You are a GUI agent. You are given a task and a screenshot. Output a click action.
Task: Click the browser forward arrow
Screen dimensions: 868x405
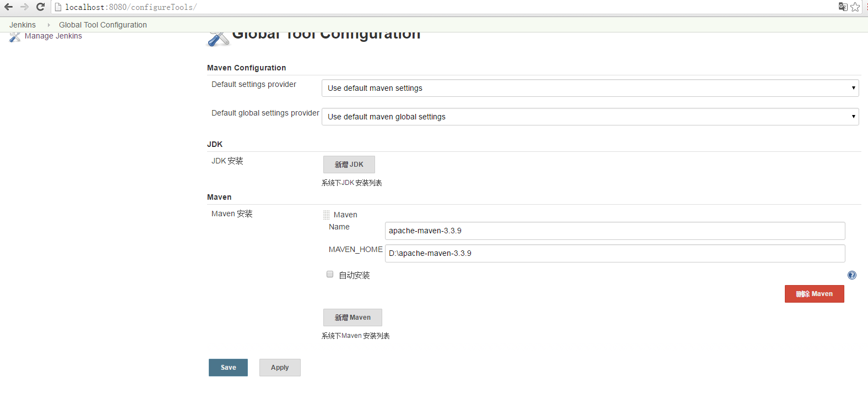click(x=24, y=7)
